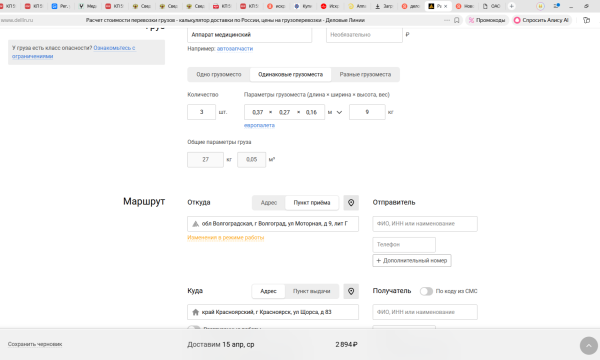Image resolution: width=600 pixels, height=360 pixels.
Task: Click the length field 0,37
Action: click(258, 112)
